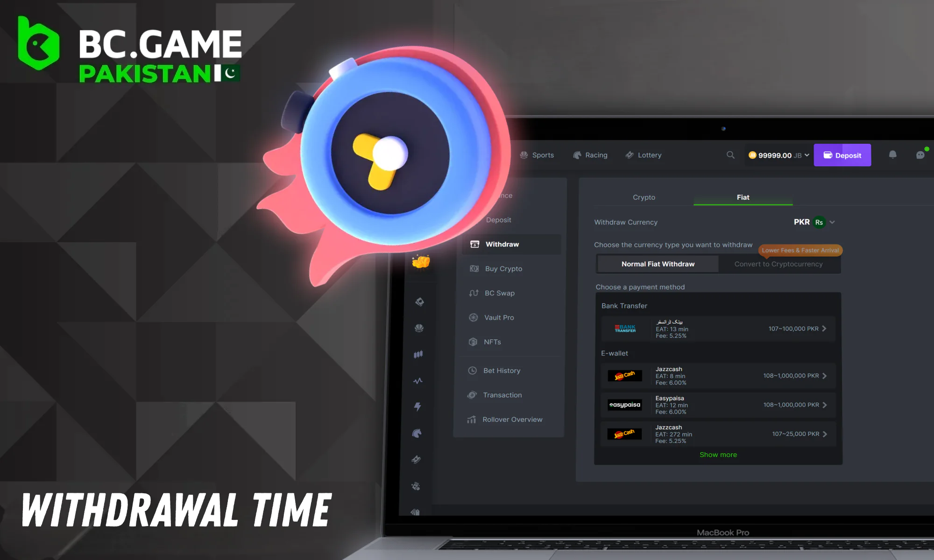934x560 pixels.
Task: Expand PKR currency dropdown
Action: (x=833, y=222)
